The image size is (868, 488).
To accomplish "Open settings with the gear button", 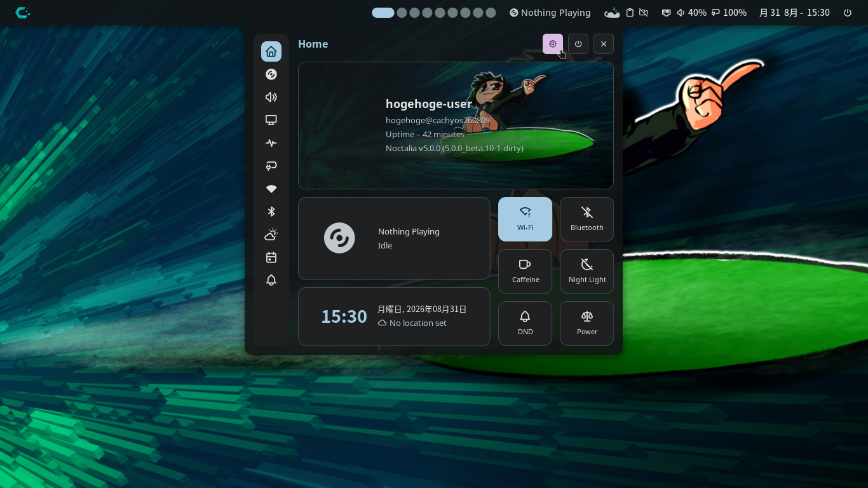I will pos(553,44).
